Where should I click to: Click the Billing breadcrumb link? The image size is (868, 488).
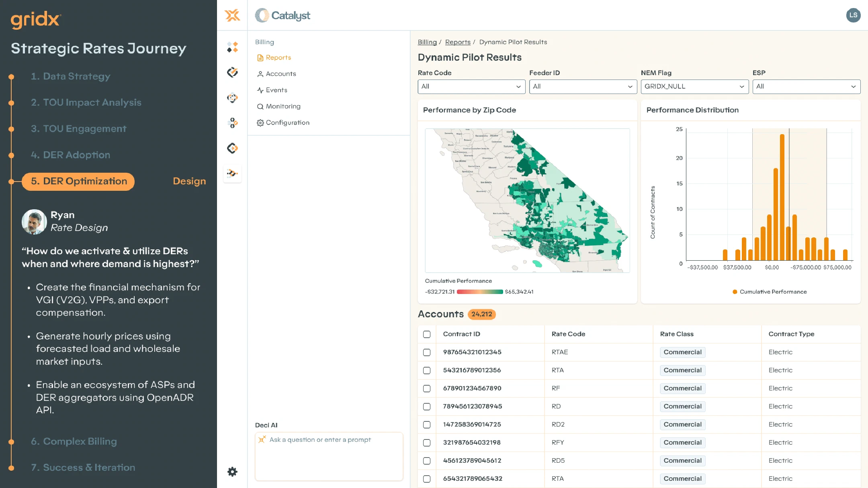pos(427,42)
